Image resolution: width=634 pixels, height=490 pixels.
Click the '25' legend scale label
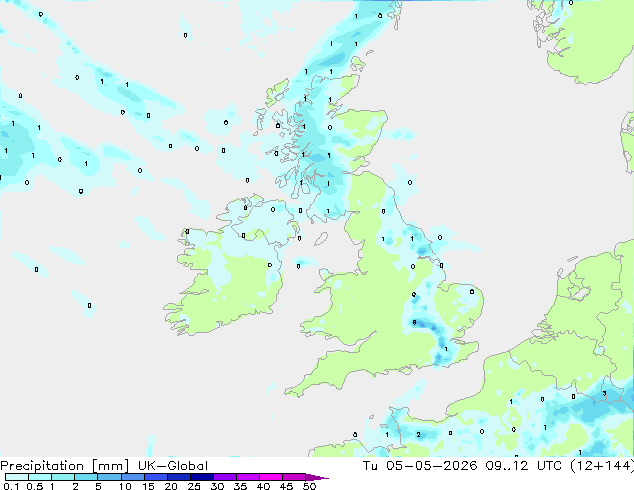[194, 486]
